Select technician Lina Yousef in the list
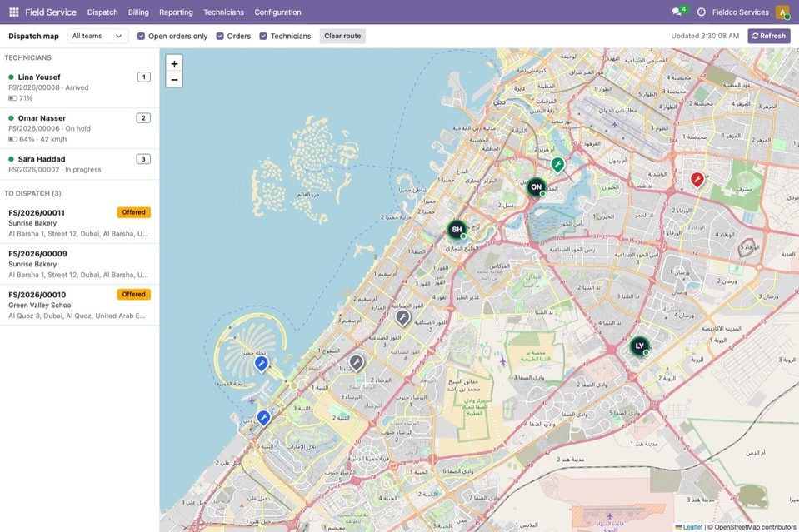799x532 pixels. click(79, 87)
